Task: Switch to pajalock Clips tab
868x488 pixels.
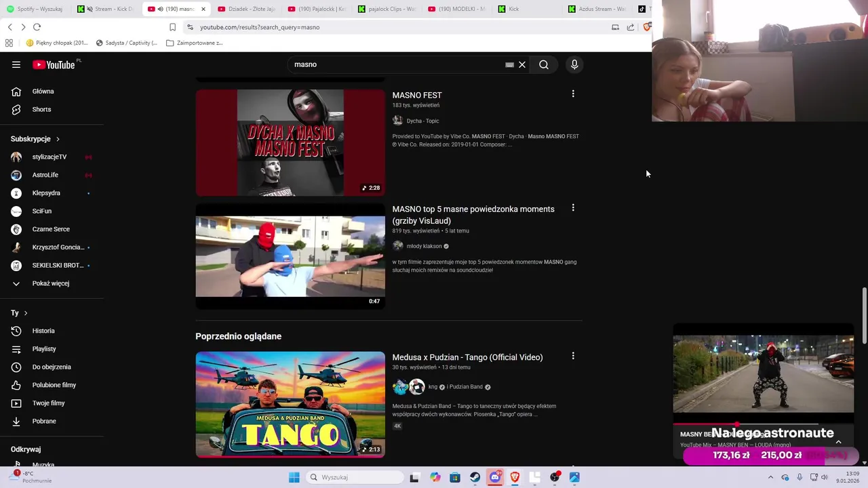Action: (x=387, y=9)
